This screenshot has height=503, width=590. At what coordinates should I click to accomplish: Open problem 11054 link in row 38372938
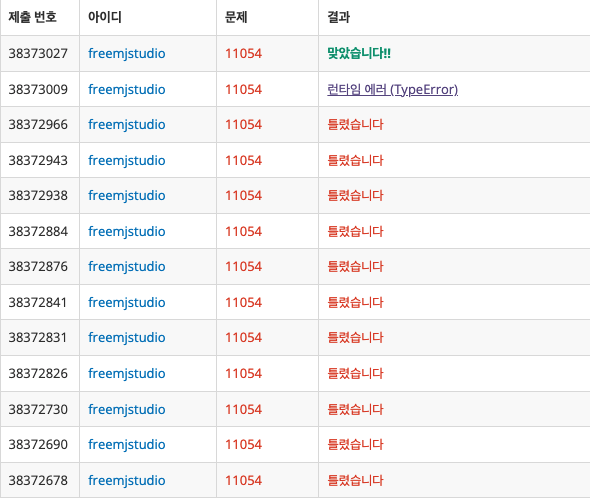click(243, 196)
